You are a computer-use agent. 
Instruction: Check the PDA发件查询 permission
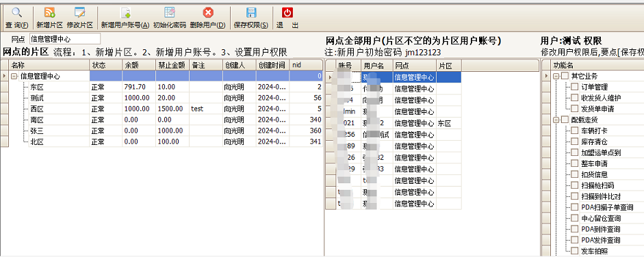pos(574,240)
